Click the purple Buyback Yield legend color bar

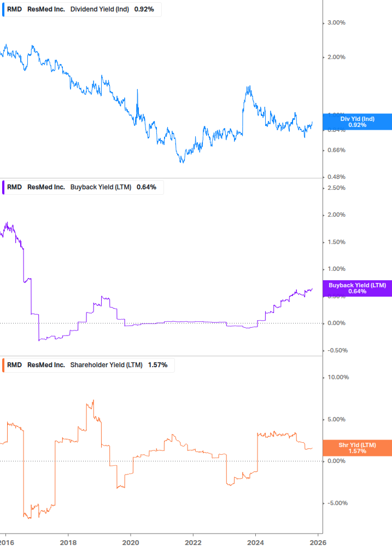[x=3, y=187]
